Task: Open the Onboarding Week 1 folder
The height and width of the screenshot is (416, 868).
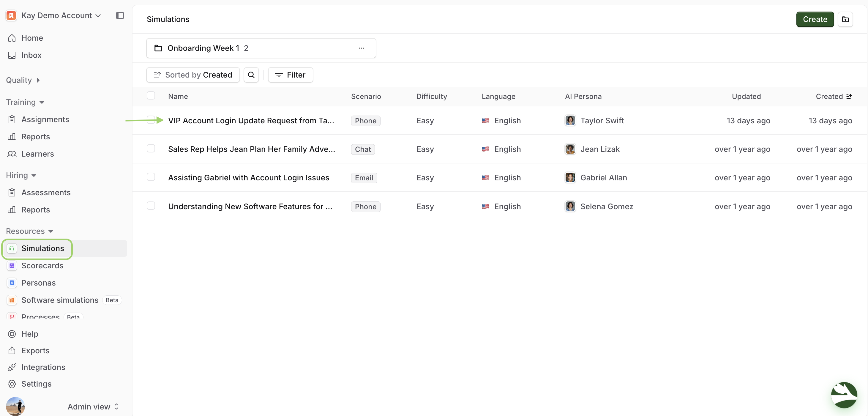Action: (x=261, y=48)
